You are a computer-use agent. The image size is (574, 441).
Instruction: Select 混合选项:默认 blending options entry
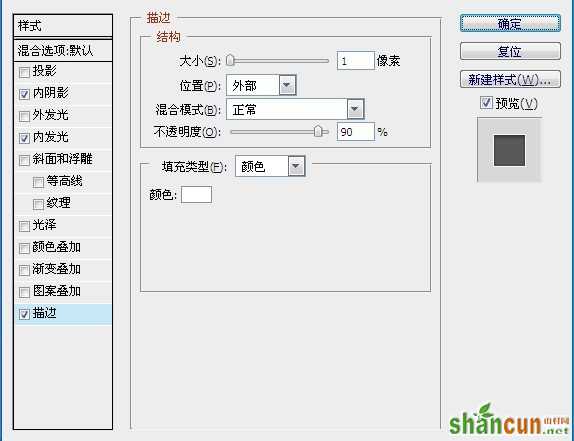pos(63,51)
